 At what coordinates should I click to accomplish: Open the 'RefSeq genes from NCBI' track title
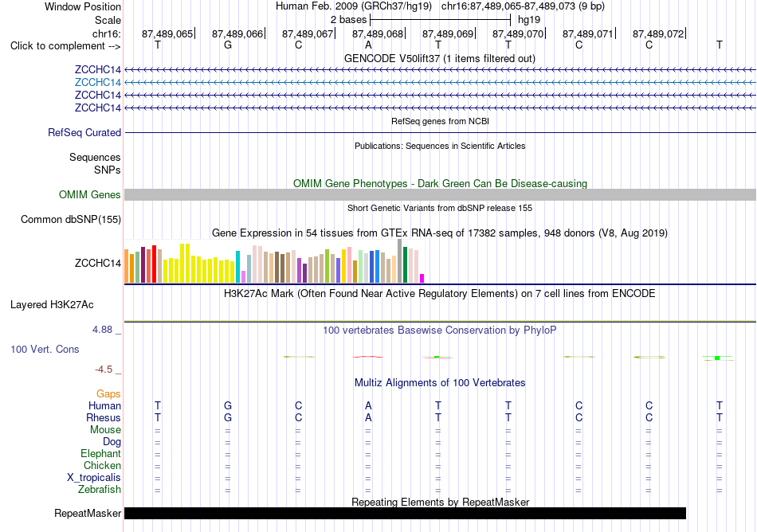tap(440, 121)
